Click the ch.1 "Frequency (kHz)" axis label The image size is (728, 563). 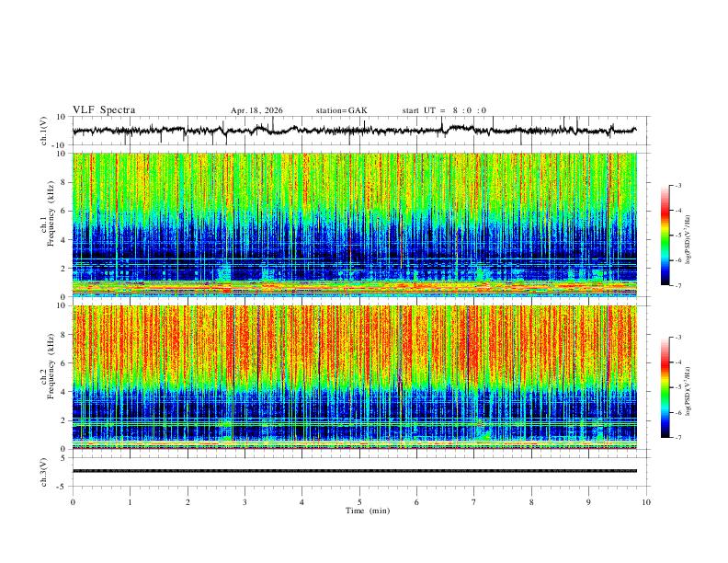point(51,214)
